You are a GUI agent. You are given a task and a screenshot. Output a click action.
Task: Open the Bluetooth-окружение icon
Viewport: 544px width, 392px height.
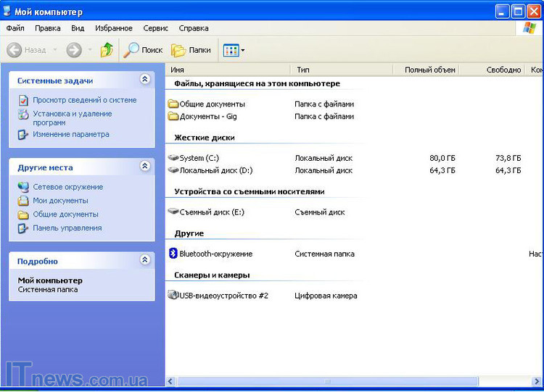(x=173, y=254)
